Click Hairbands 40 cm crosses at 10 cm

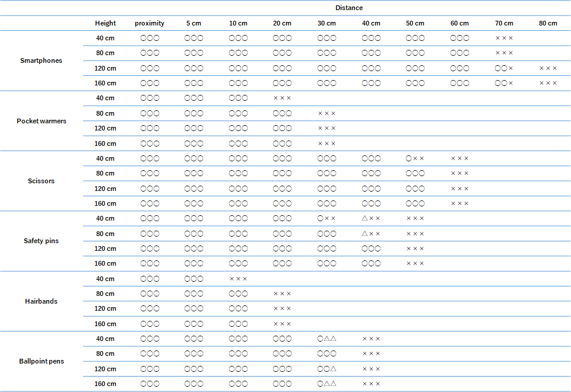238,279
